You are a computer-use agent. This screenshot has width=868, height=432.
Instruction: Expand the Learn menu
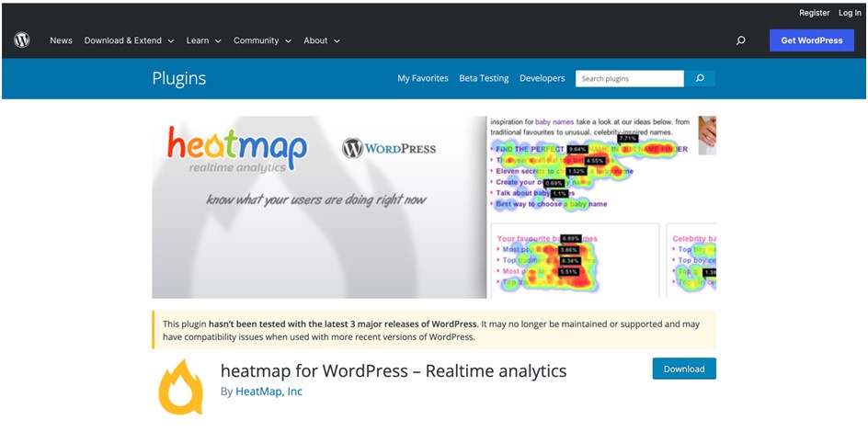coord(204,40)
